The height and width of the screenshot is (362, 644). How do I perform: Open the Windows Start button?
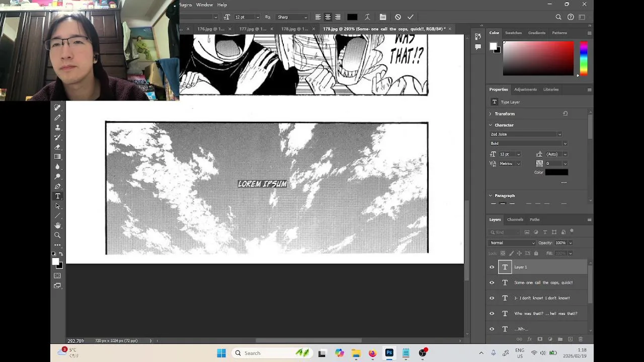[x=221, y=353]
